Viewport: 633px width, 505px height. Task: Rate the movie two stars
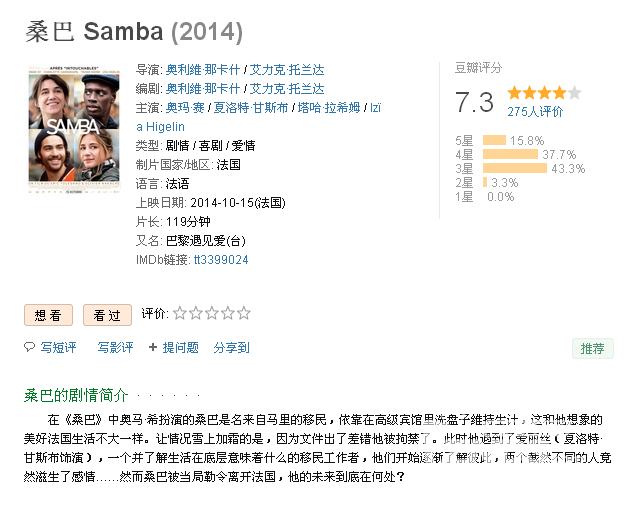tap(196, 313)
